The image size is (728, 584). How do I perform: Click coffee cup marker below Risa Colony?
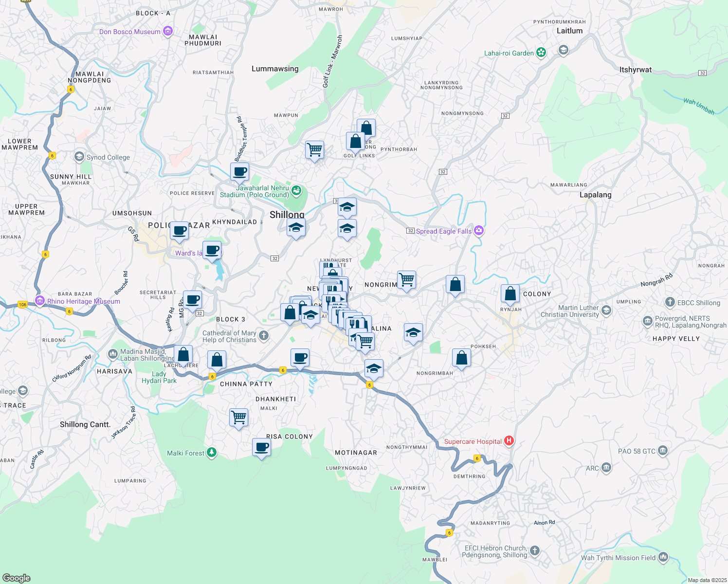[261, 448]
